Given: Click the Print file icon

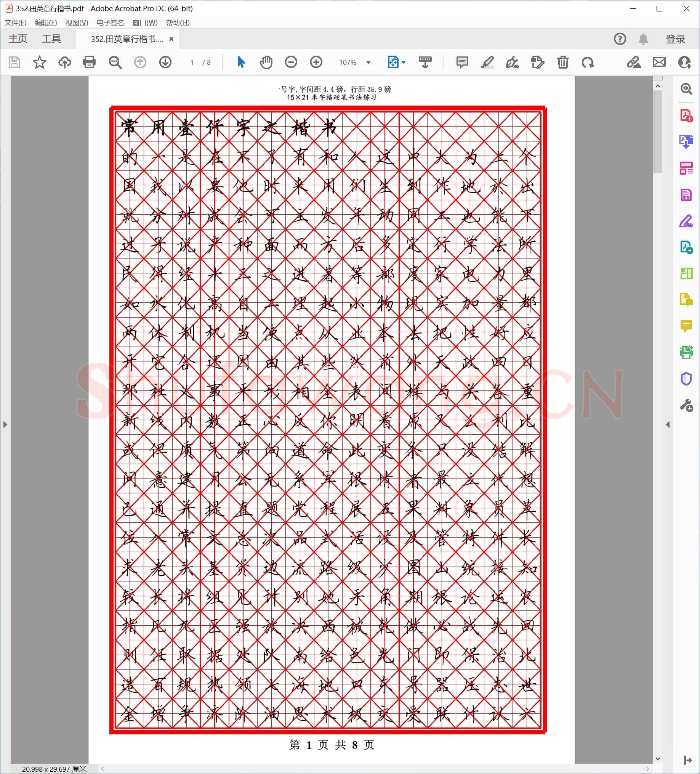Looking at the screenshot, I should click(x=89, y=62).
